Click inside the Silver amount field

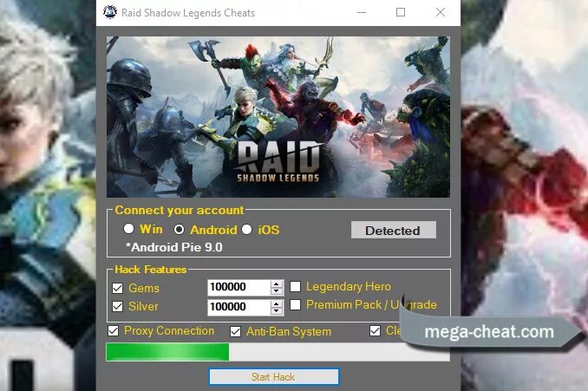[238, 307]
